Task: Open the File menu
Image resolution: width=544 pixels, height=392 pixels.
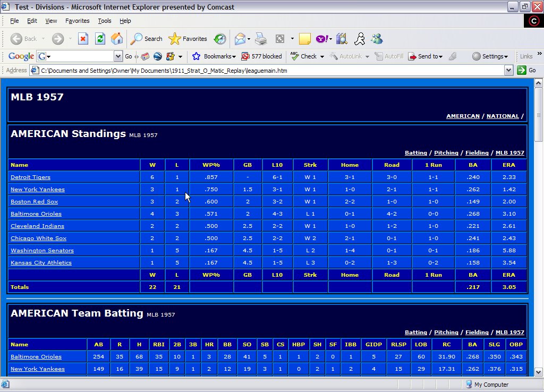Action: coord(14,21)
